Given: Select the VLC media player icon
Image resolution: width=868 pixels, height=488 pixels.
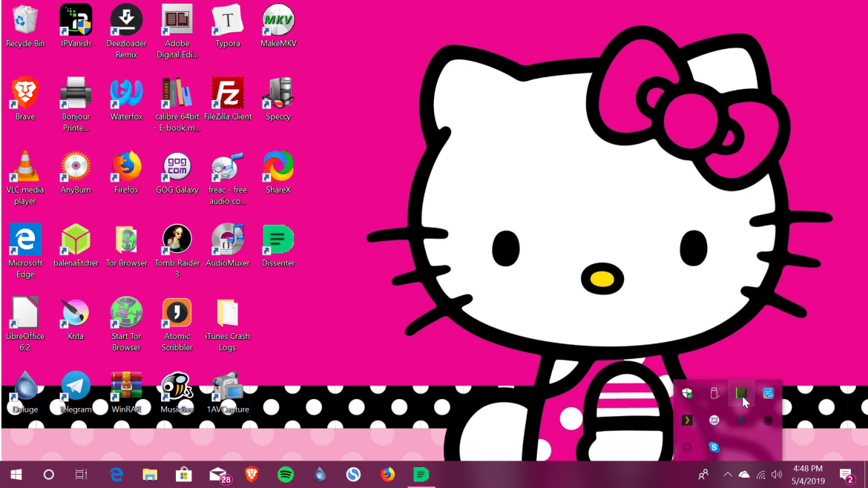Looking at the screenshot, I should click(x=25, y=177).
